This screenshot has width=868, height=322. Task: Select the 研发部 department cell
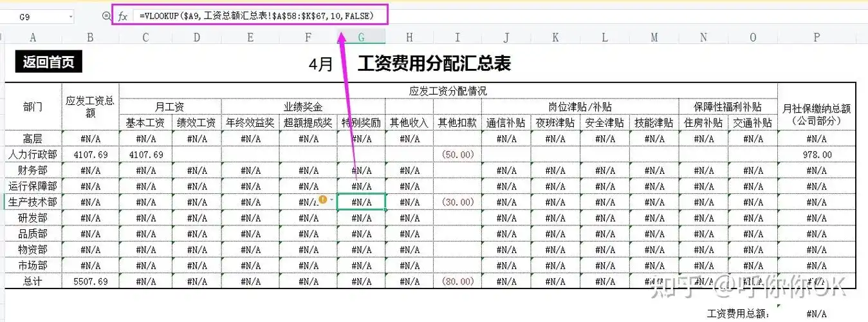[x=33, y=218]
